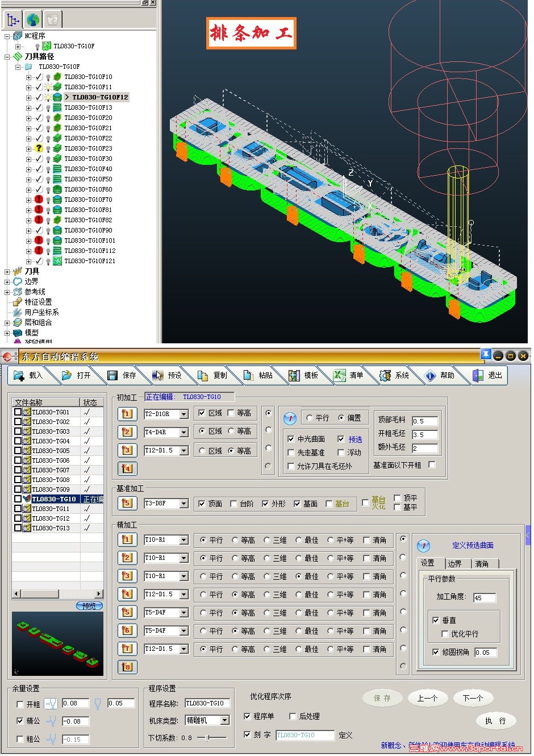The width and height of the screenshot is (534, 756).
Task: Click the preview thumbnail of the part strip
Action: coord(57,644)
